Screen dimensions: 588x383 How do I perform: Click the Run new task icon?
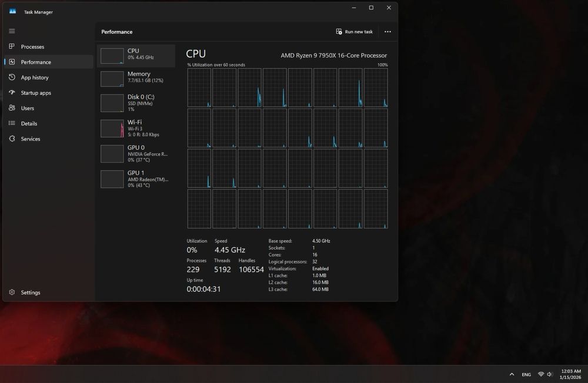point(339,32)
